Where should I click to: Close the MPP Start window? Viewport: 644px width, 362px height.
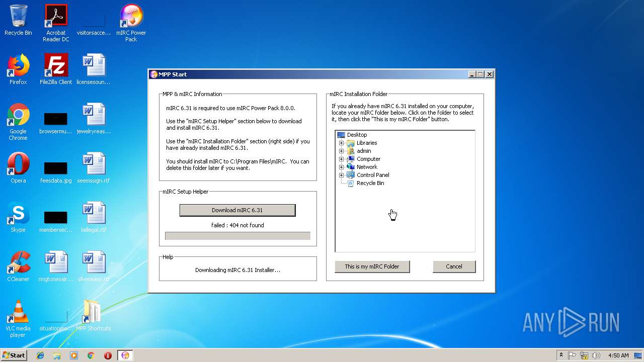[x=489, y=74]
